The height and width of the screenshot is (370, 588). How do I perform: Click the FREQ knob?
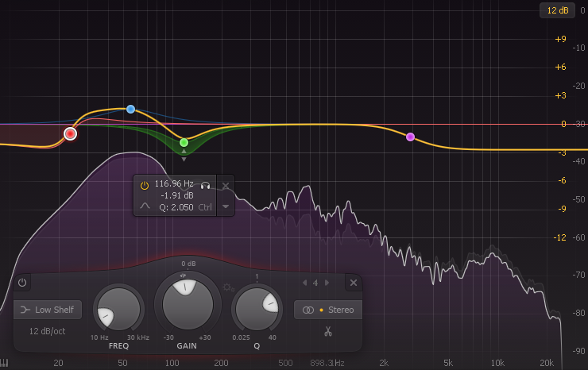coord(118,310)
